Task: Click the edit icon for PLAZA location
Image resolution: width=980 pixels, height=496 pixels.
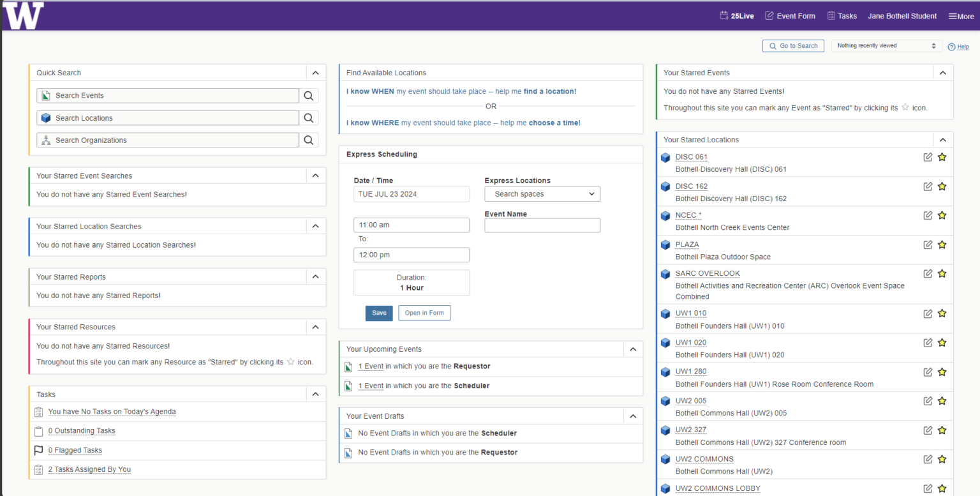Action: click(x=928, y=244)
